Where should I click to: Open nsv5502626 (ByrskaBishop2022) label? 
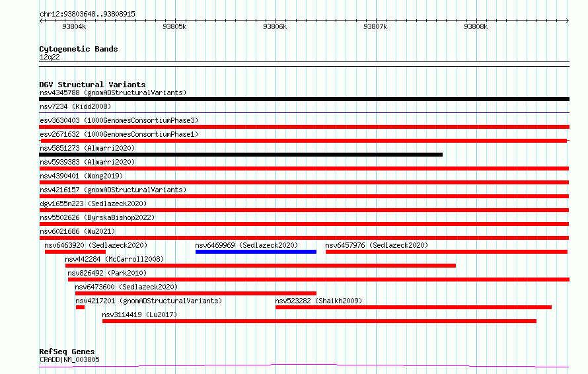coord(97,217)
